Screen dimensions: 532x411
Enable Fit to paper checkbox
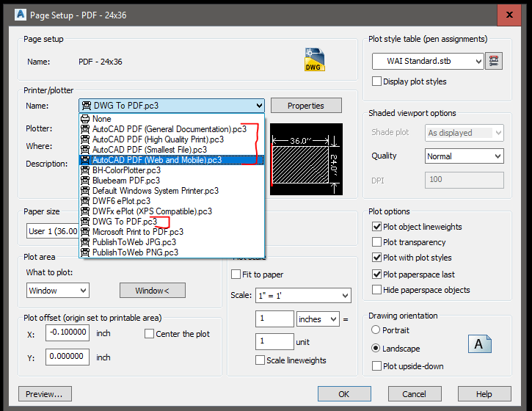[236, 274]
